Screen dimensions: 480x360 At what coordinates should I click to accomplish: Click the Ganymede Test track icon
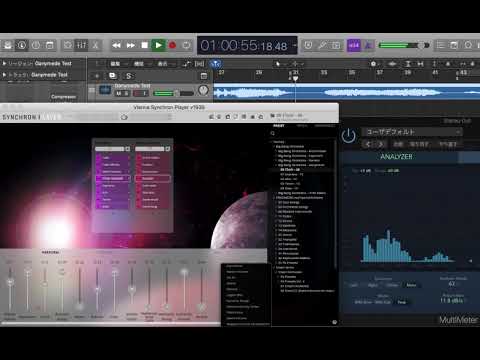(105, 90)
